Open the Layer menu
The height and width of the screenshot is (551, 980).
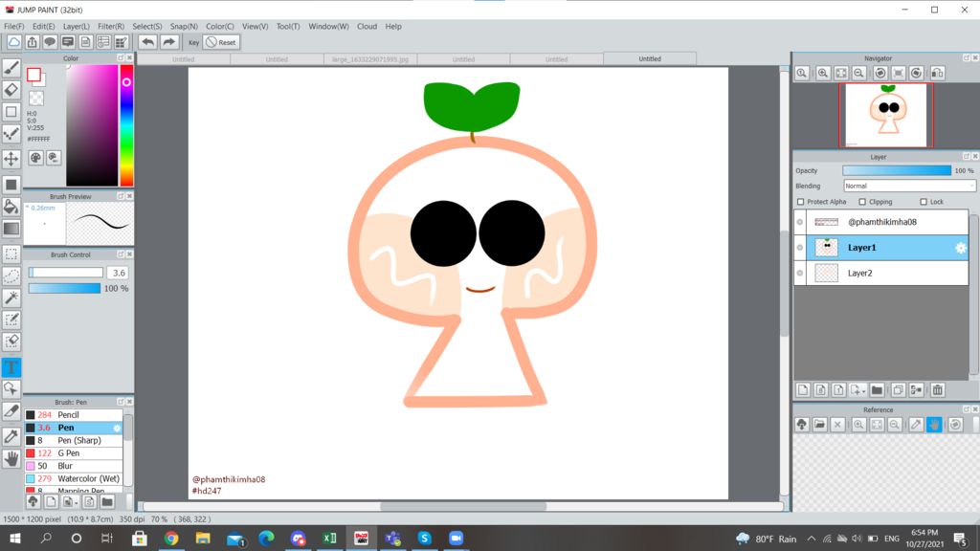coord(77,26)
